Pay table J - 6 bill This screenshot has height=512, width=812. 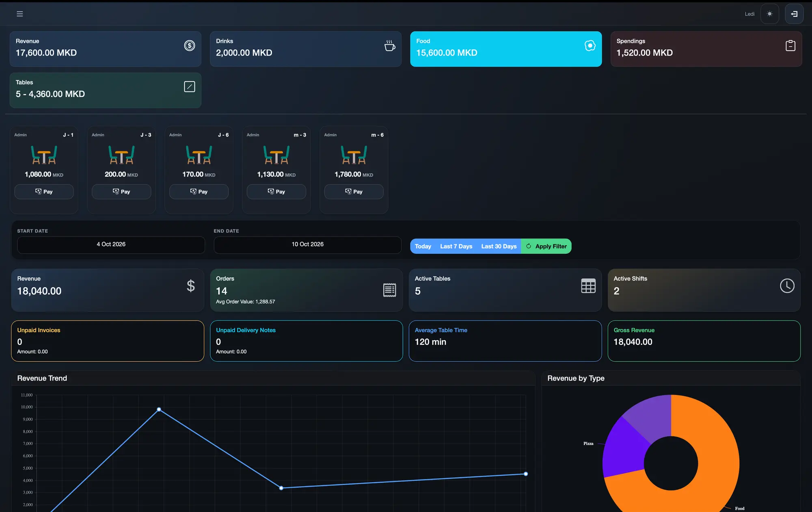coord(199,192)
